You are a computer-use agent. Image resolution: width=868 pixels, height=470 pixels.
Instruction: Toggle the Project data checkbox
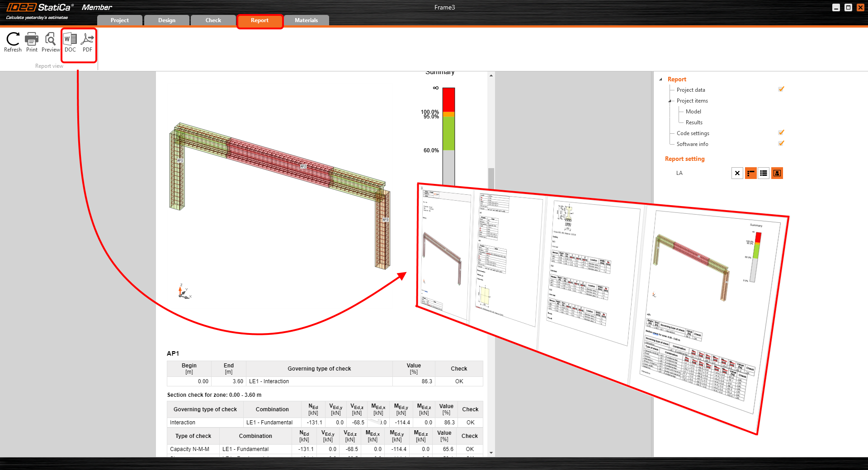pyautogui.click(x=781, y=89)
